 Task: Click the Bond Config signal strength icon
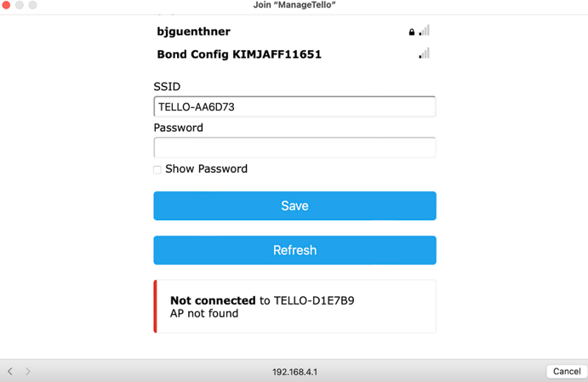point(424,54)
